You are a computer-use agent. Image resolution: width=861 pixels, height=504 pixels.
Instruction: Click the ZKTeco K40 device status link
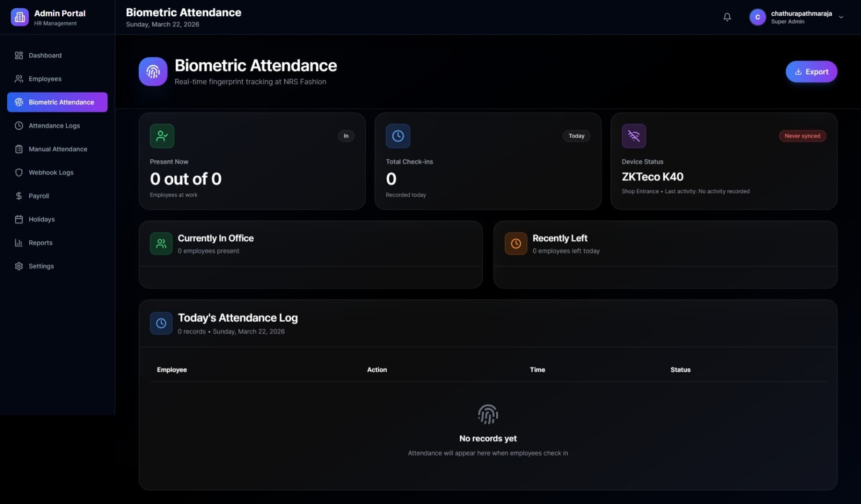652,176
